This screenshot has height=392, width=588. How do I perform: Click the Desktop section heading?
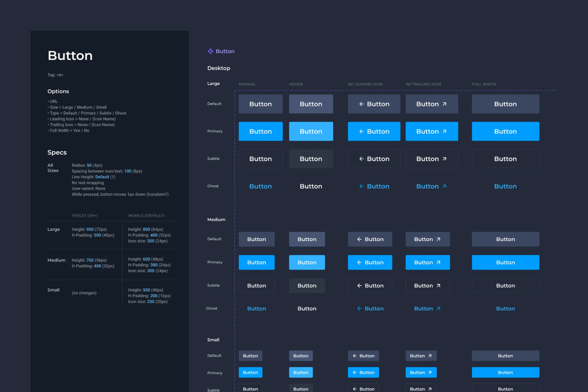[219, 68]
